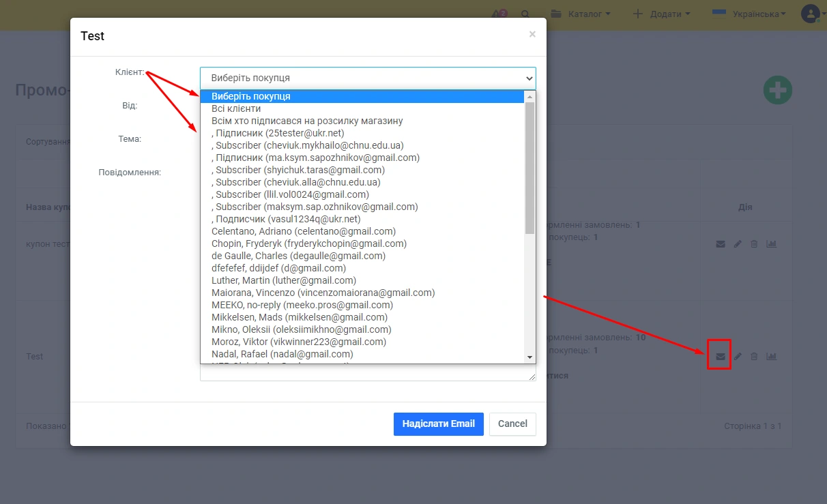Expand the Каталог dropdown menu
The height and width of the screenshot is (504, 827).
click(x=580, y=14)
